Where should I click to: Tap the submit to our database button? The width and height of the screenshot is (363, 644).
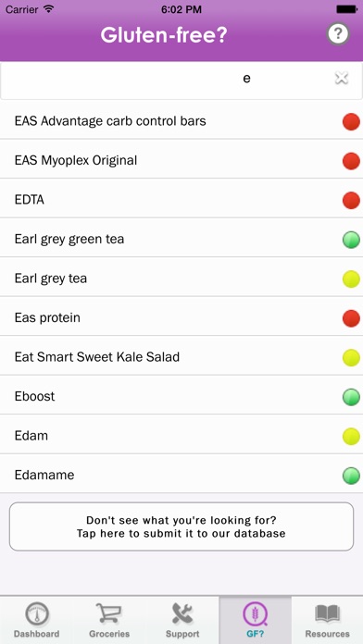click(181, 526)
